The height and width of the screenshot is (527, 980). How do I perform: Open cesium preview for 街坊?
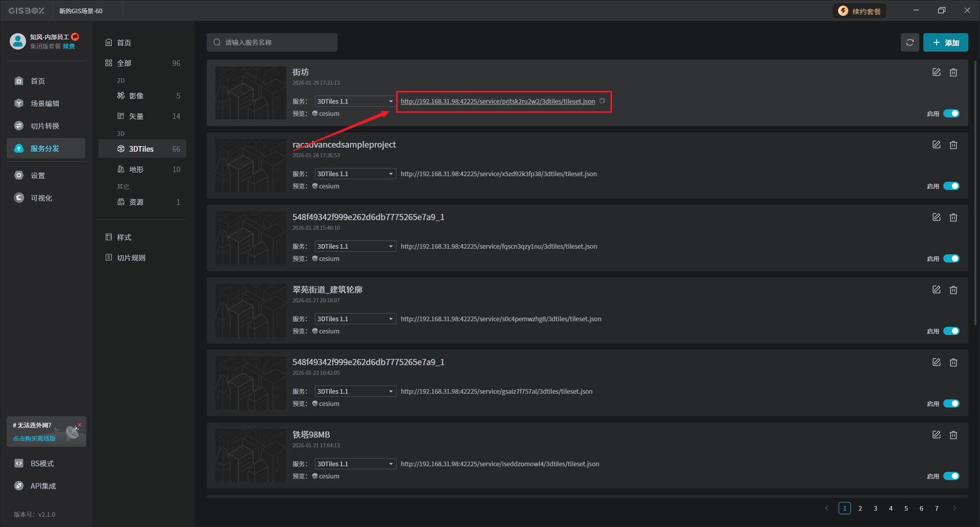click(x=326, y=114)
